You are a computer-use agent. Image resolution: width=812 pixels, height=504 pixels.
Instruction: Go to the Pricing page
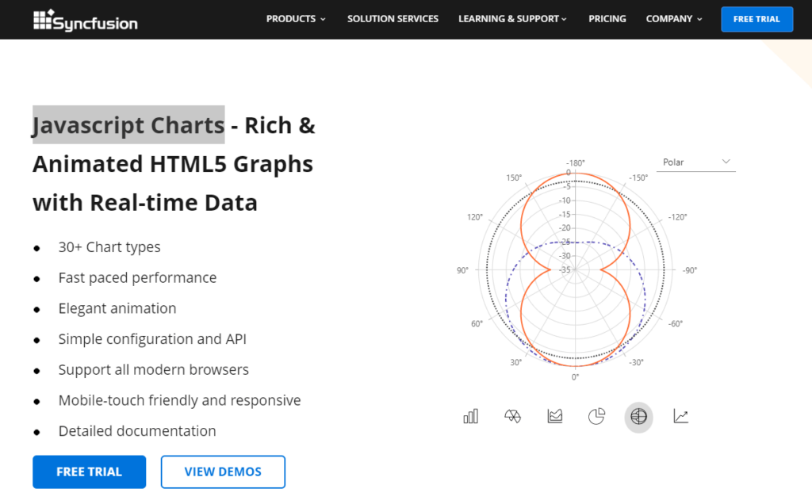[607, 19]
